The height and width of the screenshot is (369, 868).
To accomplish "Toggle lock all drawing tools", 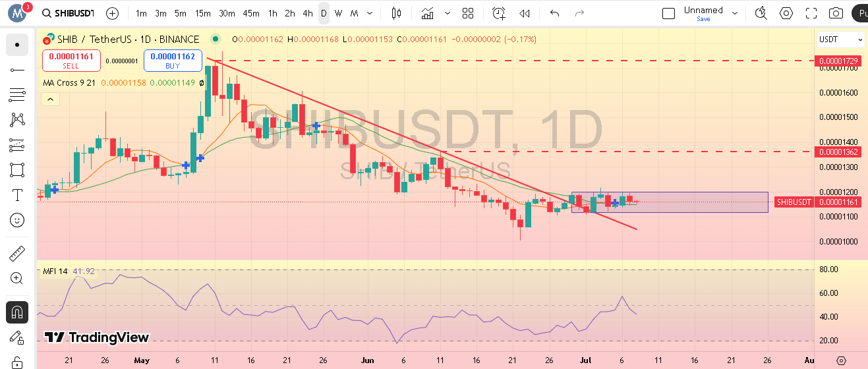I will (x=17, y=361).
